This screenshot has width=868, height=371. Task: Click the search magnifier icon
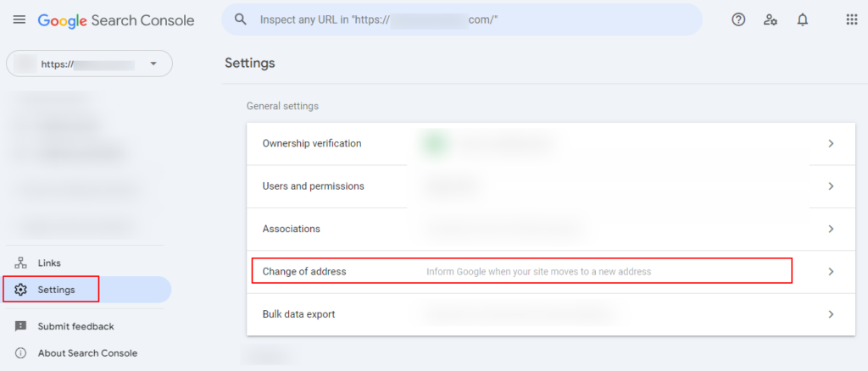pos(242,19)
